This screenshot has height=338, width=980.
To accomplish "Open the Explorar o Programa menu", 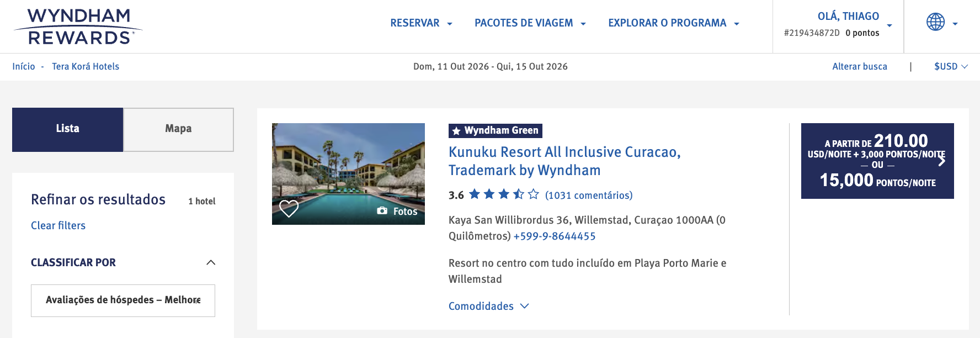I will 673,23.
